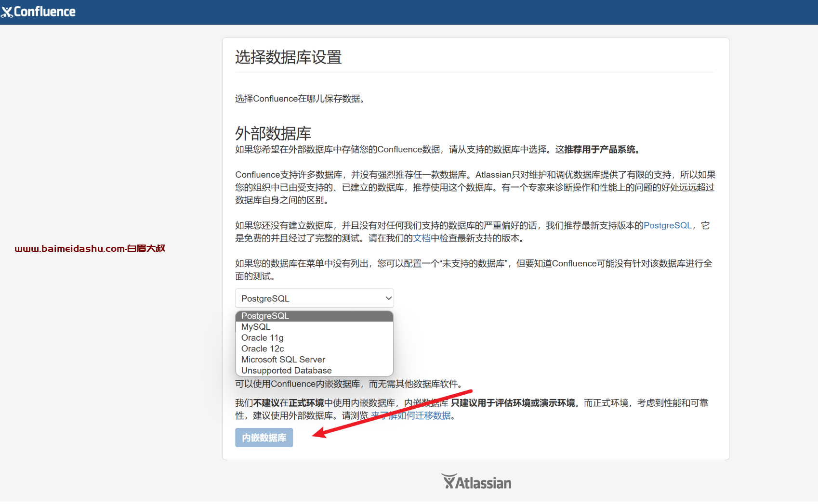Select the Unsupported Database option
The width and height of the screenshot is (818, 504).
(314, 371)
